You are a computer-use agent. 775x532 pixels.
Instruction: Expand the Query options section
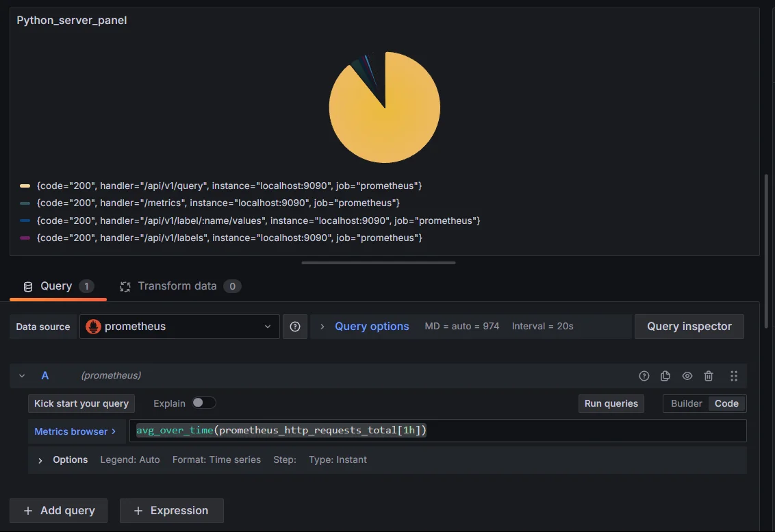pyautogui.click(x=372, y=326)
